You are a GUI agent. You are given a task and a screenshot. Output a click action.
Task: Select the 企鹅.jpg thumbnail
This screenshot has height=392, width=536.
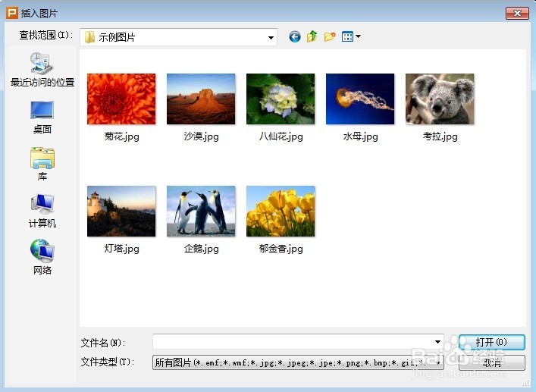click(x=201, y=212)
